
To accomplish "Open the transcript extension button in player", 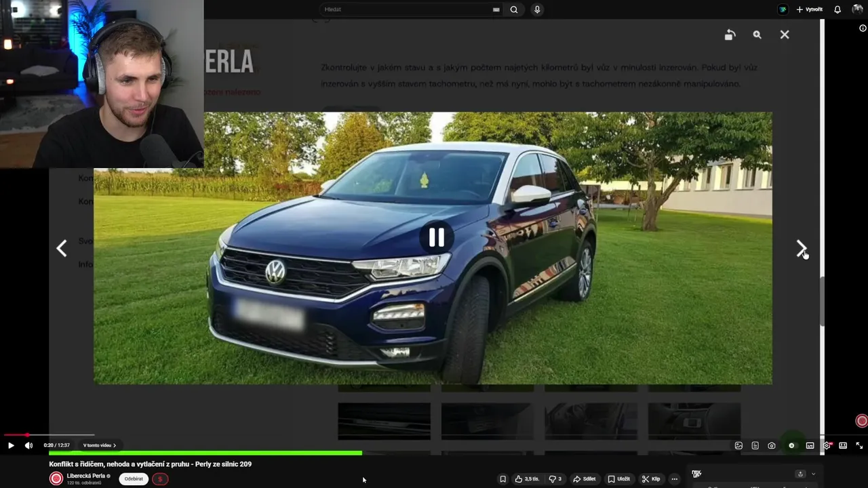I will point(755,445).
